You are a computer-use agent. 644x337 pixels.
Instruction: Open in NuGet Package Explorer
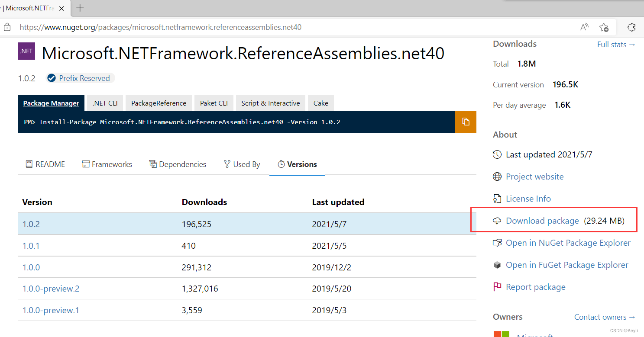point(568,243)
